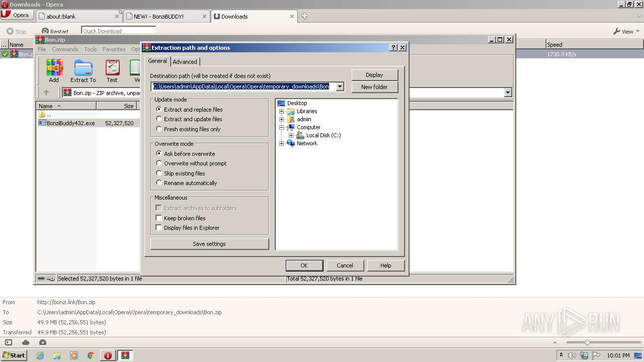Click the destination path input field
Image resolution: width=644 pixels, height=362 pixels.
(244, 86)
